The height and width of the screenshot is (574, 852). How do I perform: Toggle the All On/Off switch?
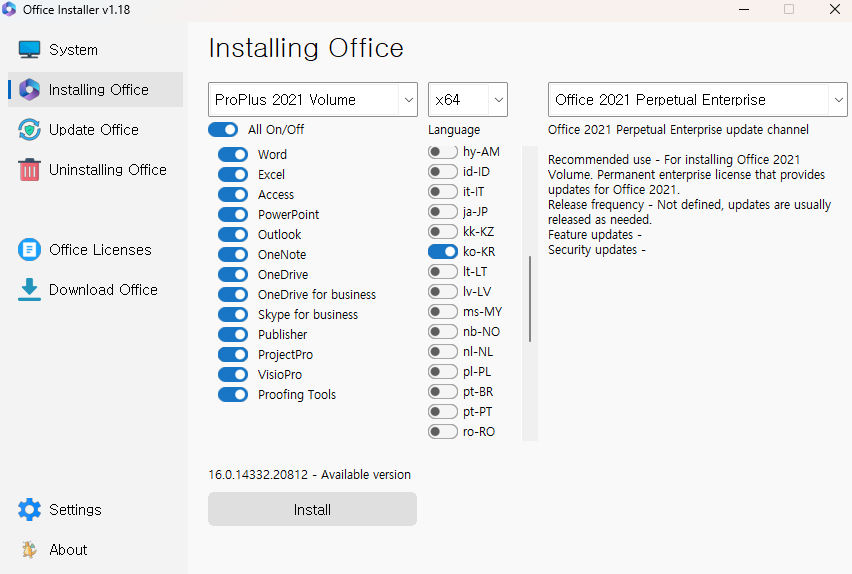tap(223, 129)
